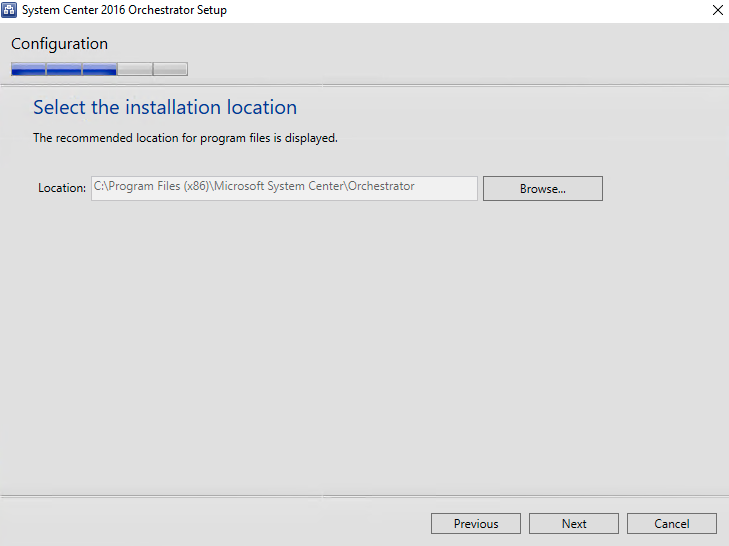This screenshot has height=546, width=729.
Task: Cancel the Orchestrator installation
Action: [671, 523]
